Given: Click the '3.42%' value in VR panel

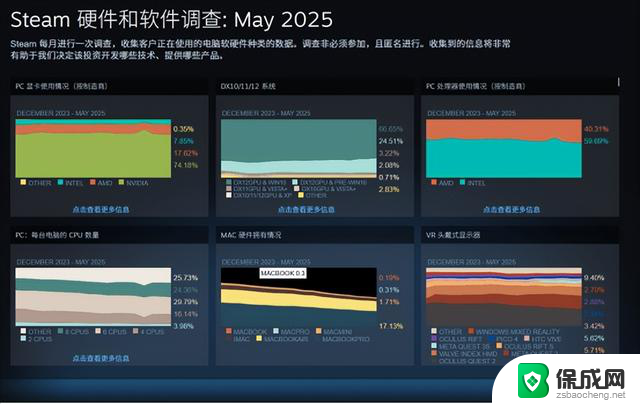Looking at the screenshot, I should (x=594, y=326).
